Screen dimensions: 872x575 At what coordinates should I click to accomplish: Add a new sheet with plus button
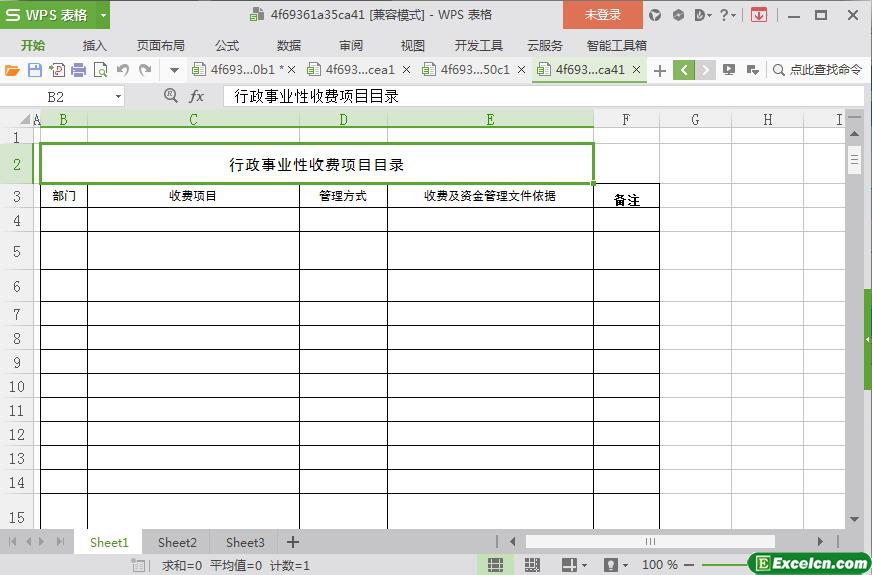pos(293,542)
